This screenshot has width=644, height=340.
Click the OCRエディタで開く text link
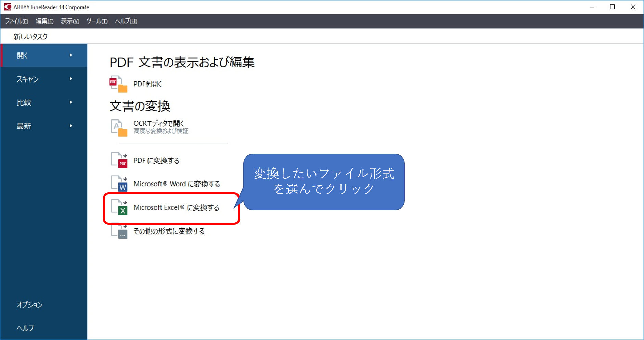(159, 123)
